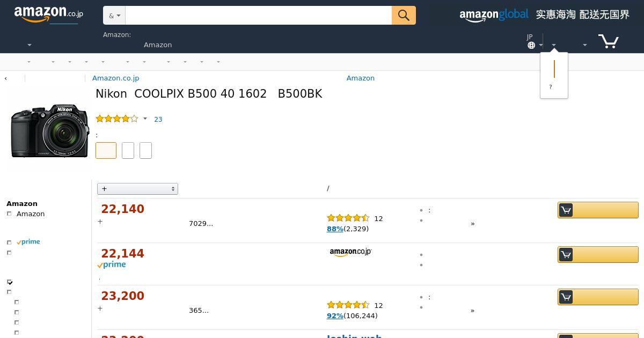Open the first category menu in subnav
644x338 pixels.
29,62
